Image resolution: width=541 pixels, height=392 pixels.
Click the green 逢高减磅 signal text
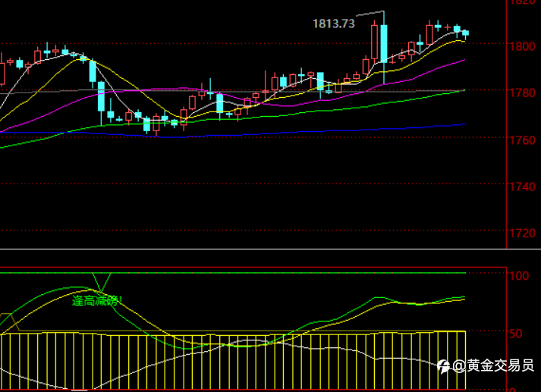97,301
